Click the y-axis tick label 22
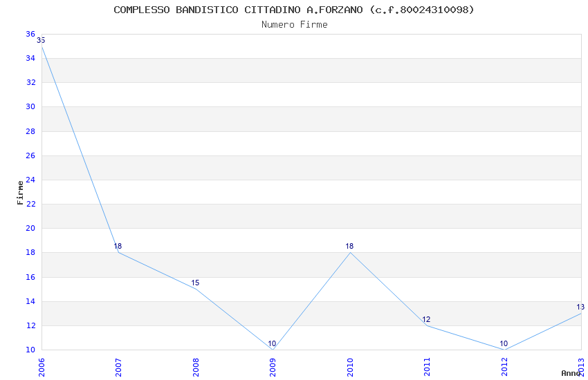Image resolution: width=588 pixels, height=380 pixels. (30, 204)
